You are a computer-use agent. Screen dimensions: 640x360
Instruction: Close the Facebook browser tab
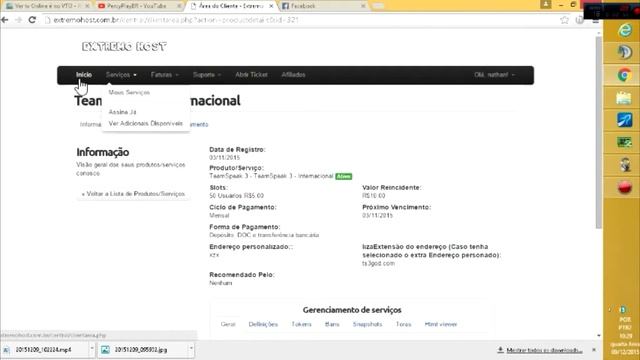point(363,6)
